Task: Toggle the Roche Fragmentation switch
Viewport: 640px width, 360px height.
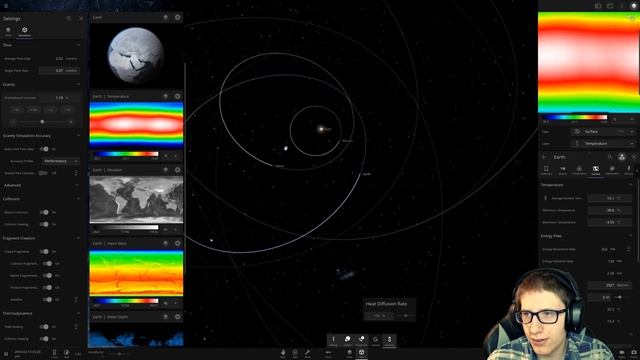Action: coord(47,276)
